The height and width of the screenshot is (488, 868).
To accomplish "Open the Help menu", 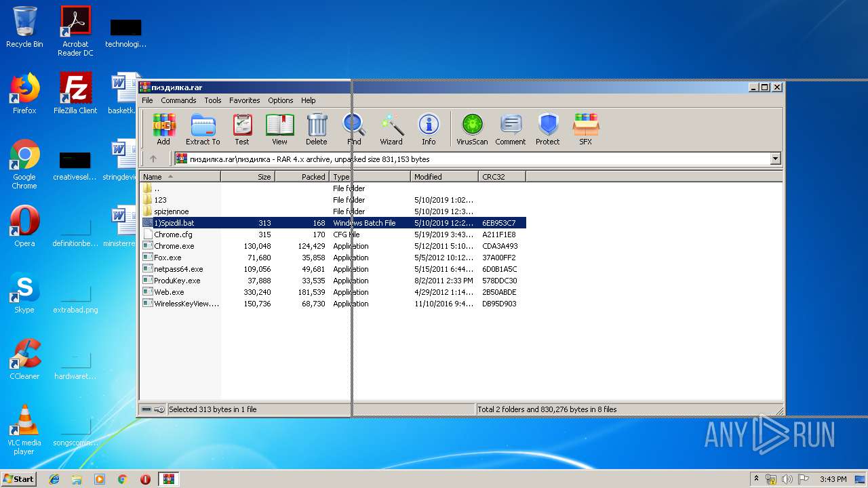I will click(309, 100).
